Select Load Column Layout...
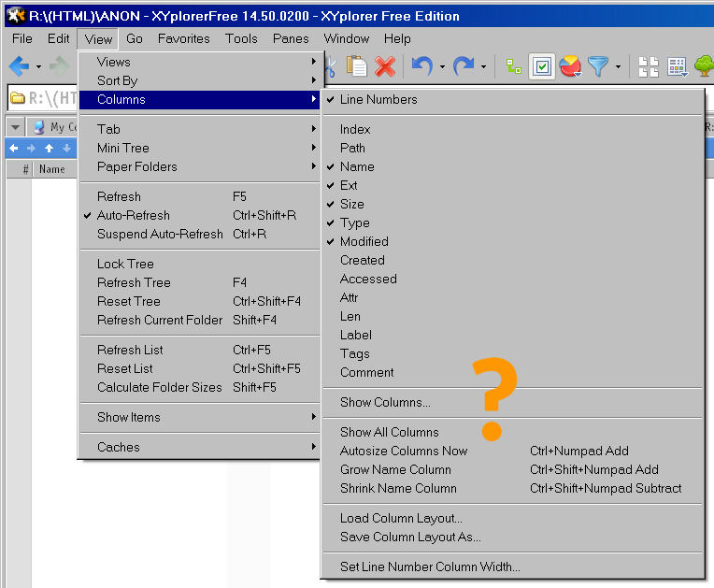714x588 pixels. (x=512, y=518)
